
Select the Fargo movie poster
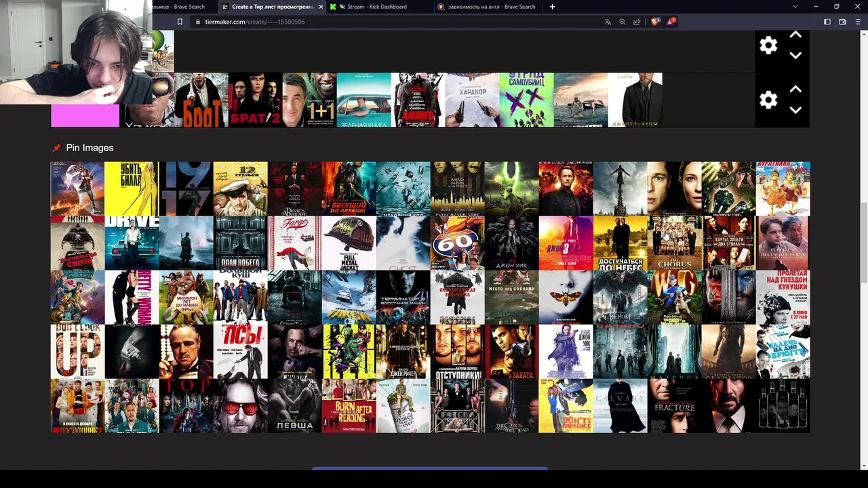295,243
